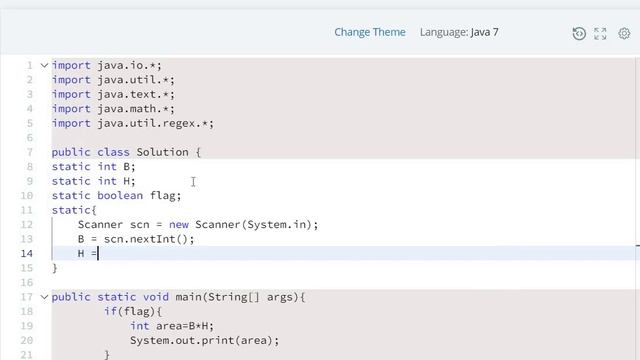The height and width of the screenshot is (360, 640).
Task: Click 'public static void main' line
Action: pos(178,297)
